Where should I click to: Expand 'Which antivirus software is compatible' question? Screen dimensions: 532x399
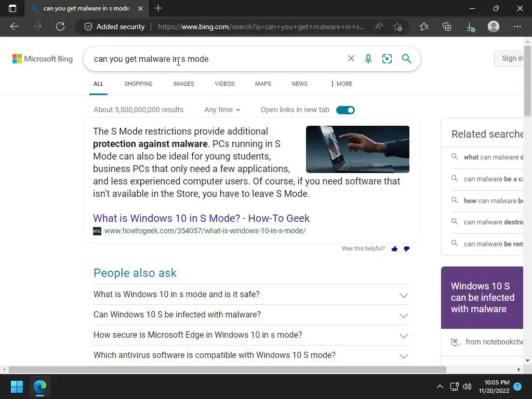251,355
